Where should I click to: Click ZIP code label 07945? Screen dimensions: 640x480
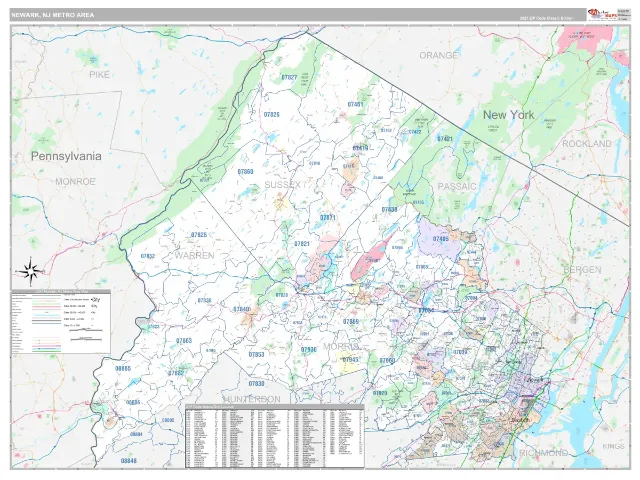click(350, 360)
